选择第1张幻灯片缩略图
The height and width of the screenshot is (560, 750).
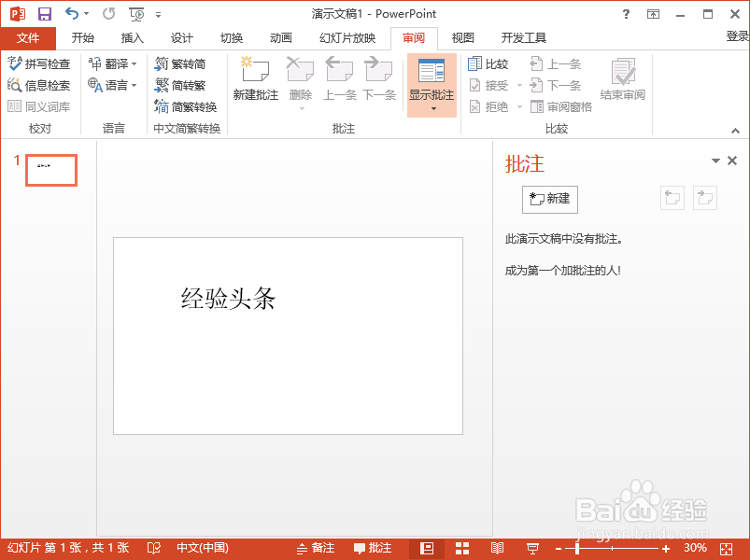[50, 170]
